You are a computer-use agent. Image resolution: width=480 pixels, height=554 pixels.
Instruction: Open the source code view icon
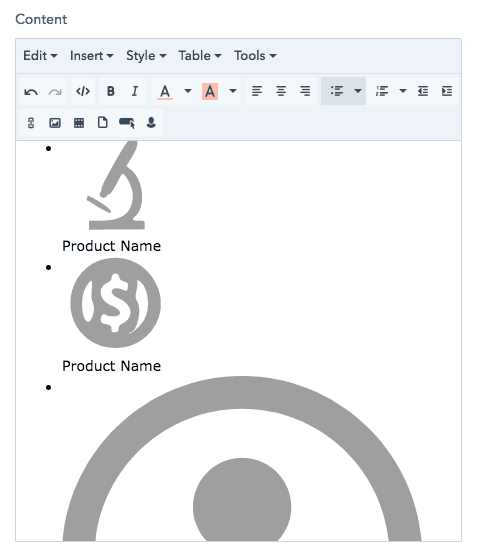coord(83,91)
